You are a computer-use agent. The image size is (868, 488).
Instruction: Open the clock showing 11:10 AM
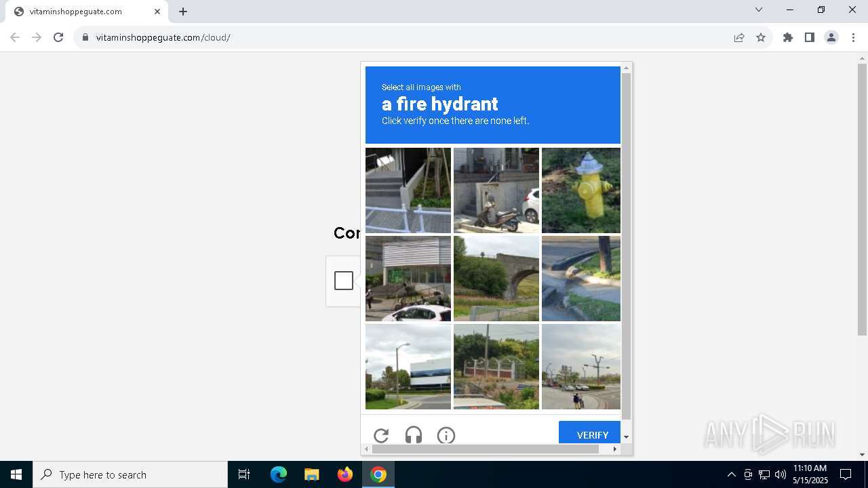coord(810,474)
